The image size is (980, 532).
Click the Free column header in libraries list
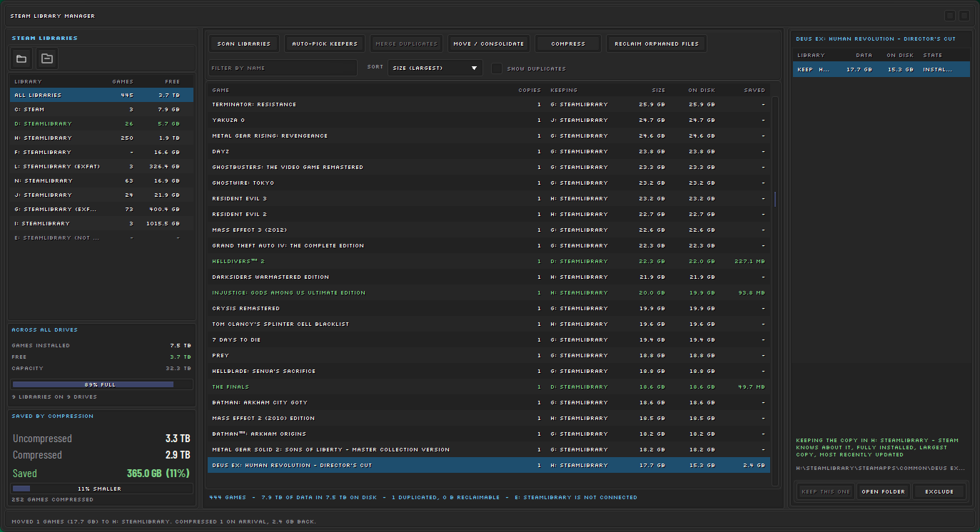(172, 81)
